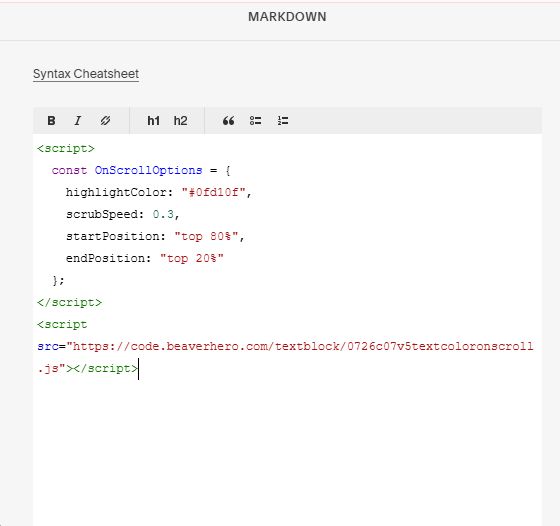Apply bold formatting with the B icon
Viewport: 560px width, 526px height.
(x=51, y=121)
